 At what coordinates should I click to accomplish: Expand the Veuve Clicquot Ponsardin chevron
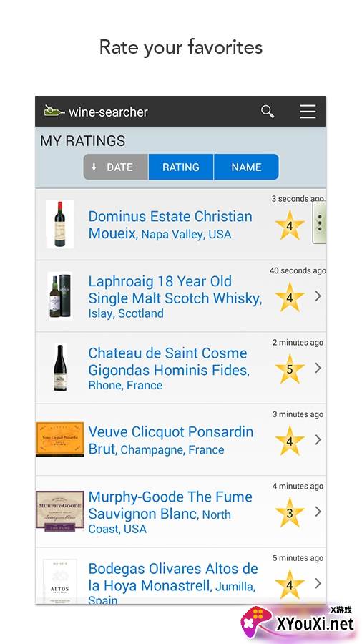coord(318,440)
